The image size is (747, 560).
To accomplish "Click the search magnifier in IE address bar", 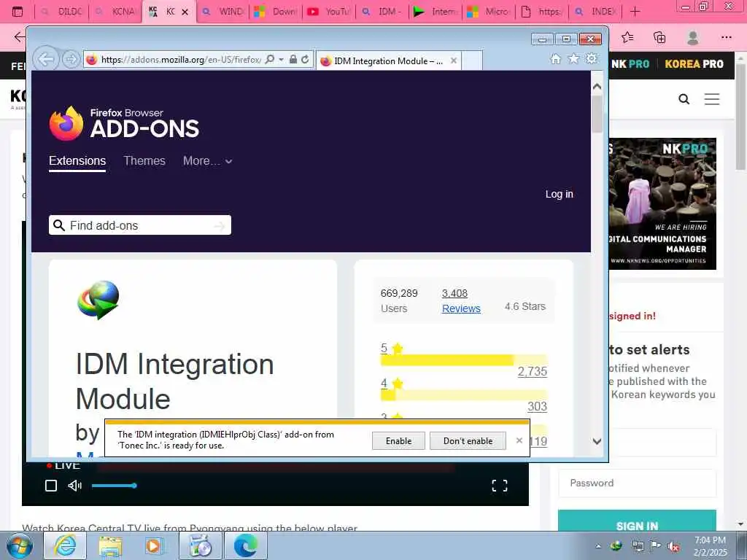I will [270, 60].
